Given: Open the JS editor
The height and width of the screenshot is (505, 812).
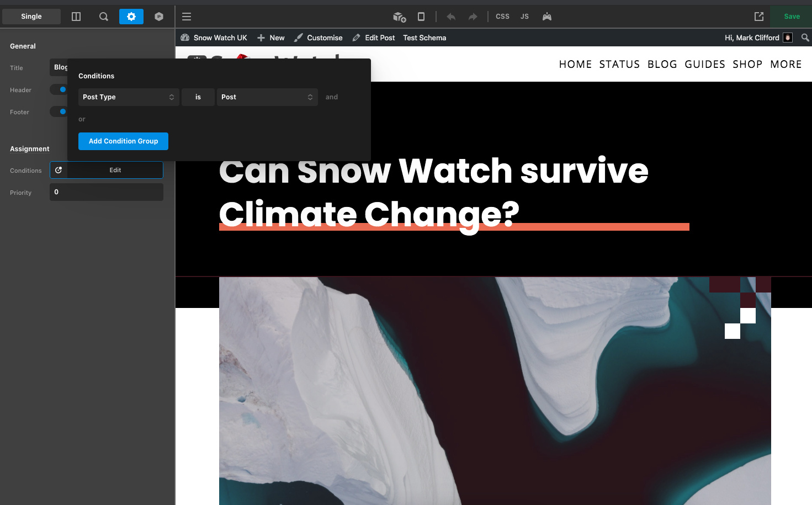Looking at the screenshot, I should click(524, 17).
